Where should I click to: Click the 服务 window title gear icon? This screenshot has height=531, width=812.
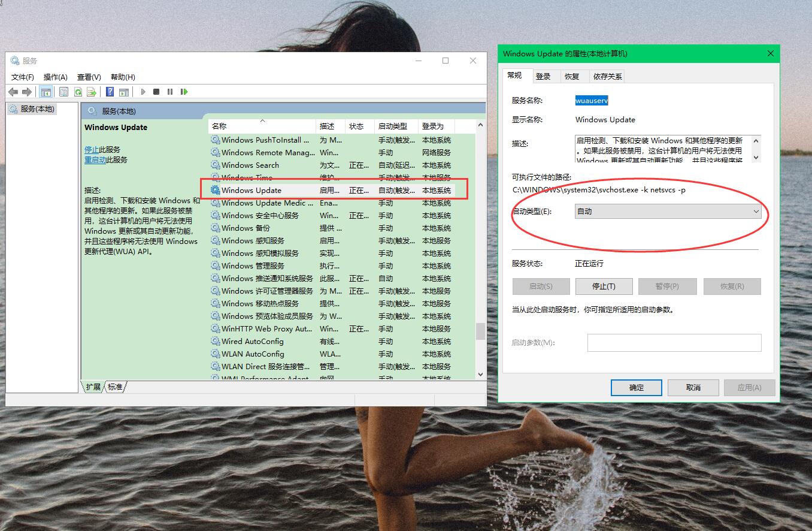[x=15, y=61]
